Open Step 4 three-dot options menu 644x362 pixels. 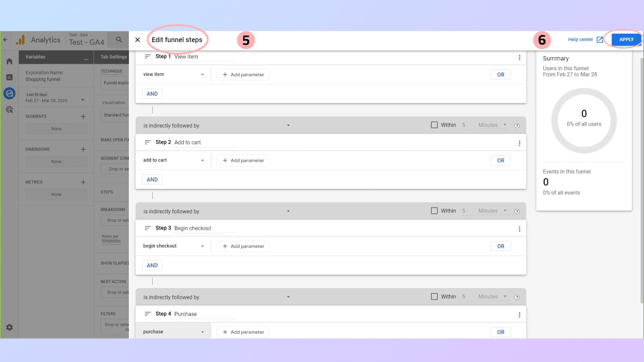519,315
